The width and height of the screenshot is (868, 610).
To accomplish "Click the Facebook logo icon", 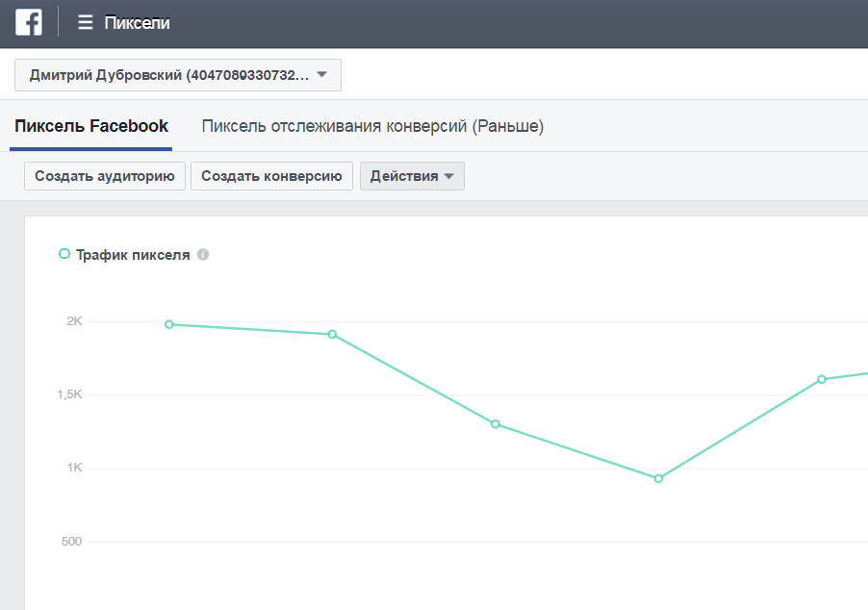I will [x=29, y=23].
